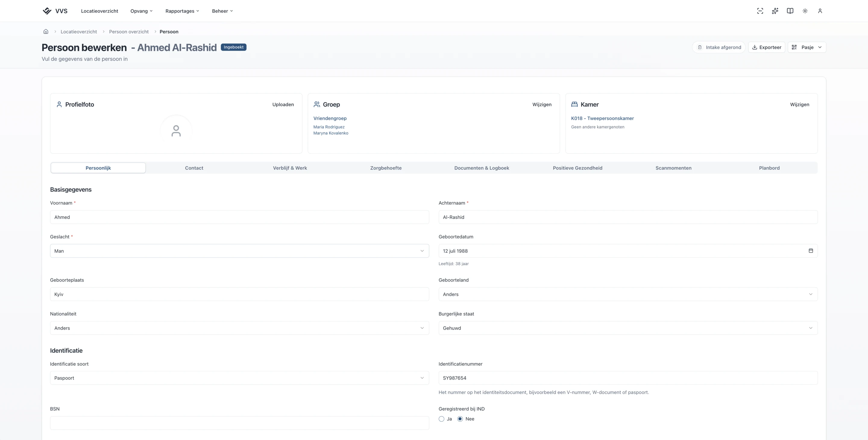Open the user account icon

[820, 11]
